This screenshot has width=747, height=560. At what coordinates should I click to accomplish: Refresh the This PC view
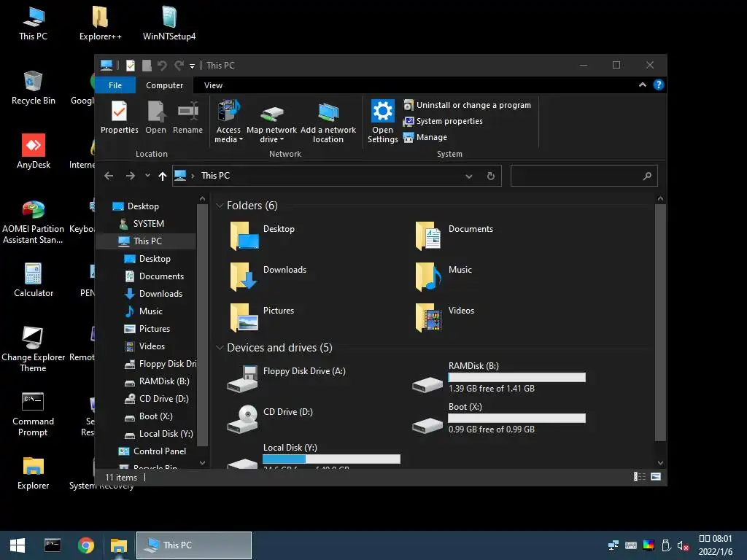click(491, 176)
